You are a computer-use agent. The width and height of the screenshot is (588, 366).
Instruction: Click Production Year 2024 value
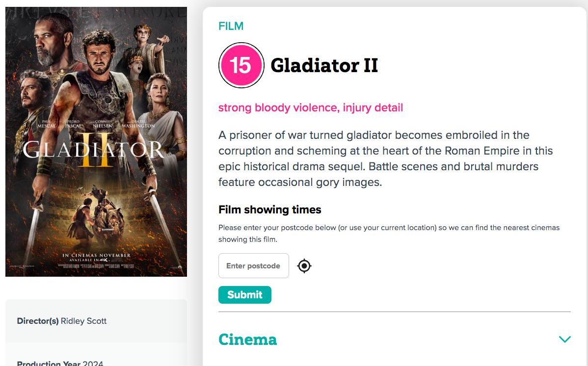pyautogui.click(x=93, y=363)
